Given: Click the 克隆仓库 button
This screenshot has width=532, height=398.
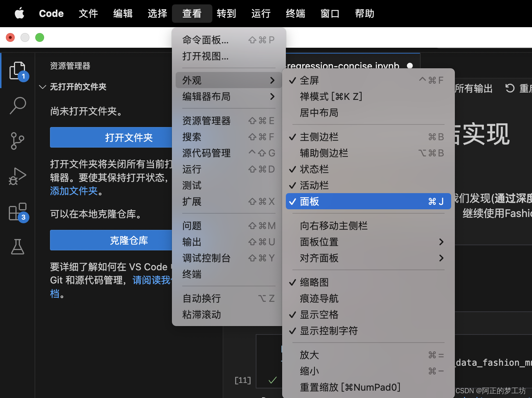Looking at the screenshot, I should pyautogui.click(x=111, y=240).
